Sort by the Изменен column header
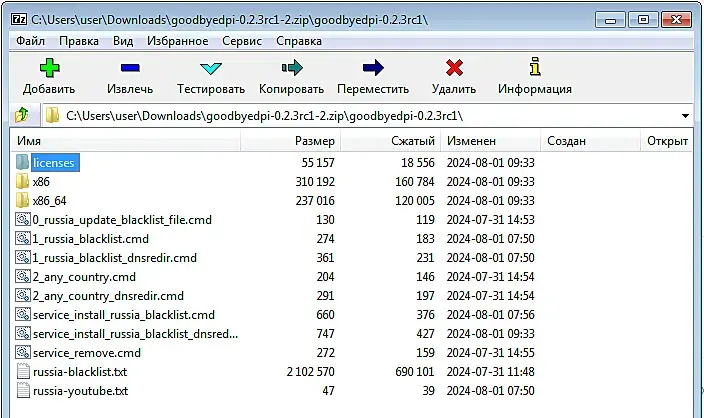Viewport: 704px width, 418px height. click(491, 141)
